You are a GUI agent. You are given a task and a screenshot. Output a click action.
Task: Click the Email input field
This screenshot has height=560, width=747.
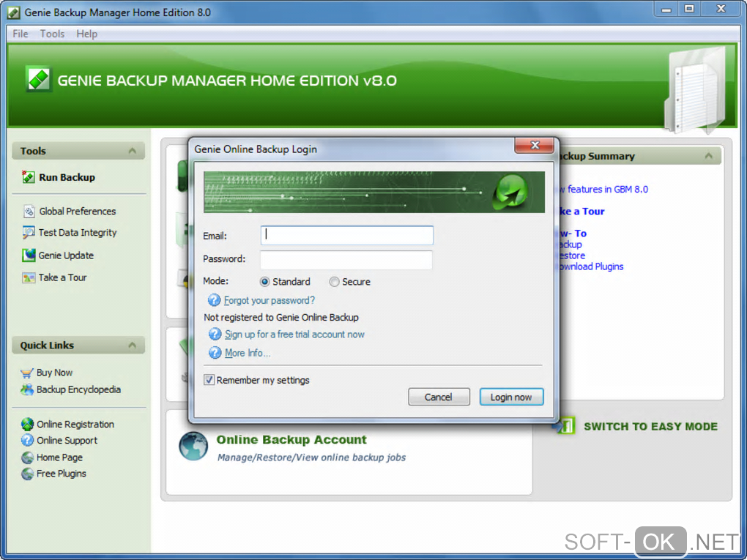click(347, 235)
